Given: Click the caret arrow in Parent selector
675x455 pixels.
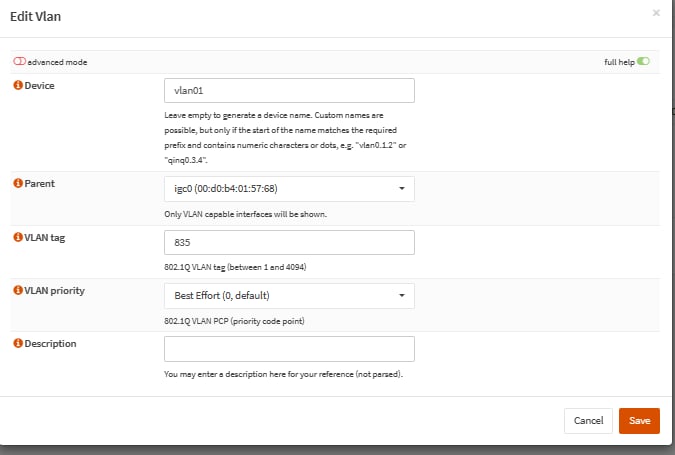Looking at the screenshot, I should pos(402,189).
